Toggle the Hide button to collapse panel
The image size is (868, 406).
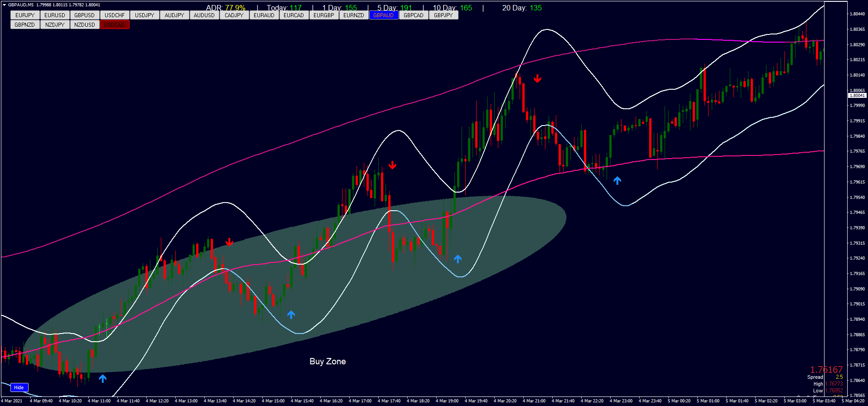pos(19,387)
